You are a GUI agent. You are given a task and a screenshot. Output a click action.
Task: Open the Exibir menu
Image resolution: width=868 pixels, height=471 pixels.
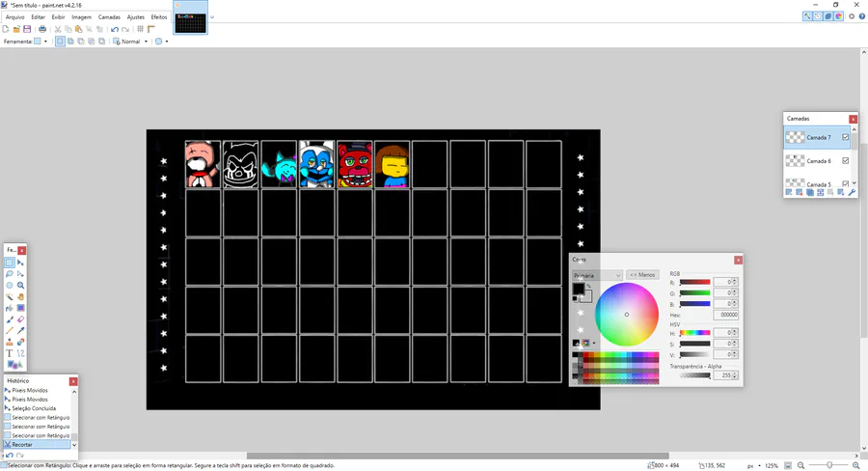58,17
